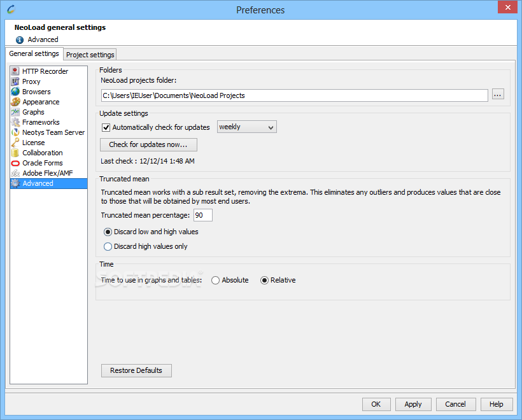
Task: Click the License key icon
Action: pyautogui.click(x=15, y=143)
